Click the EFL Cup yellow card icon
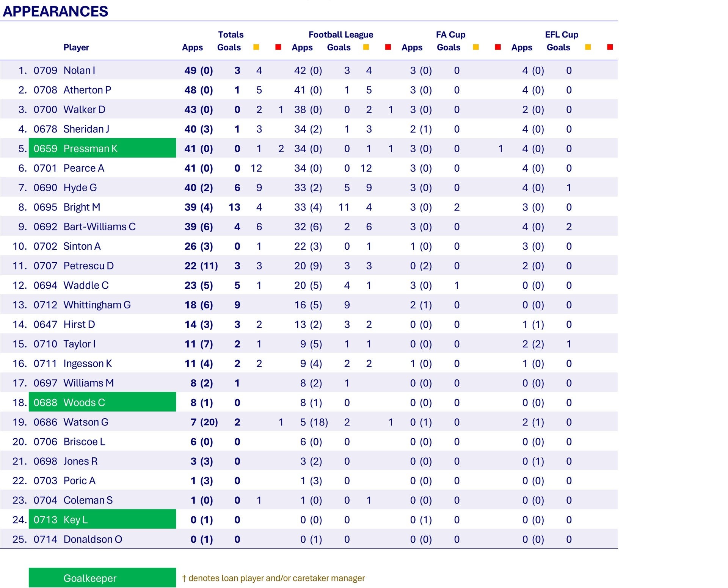 click(x=588, y=47)
